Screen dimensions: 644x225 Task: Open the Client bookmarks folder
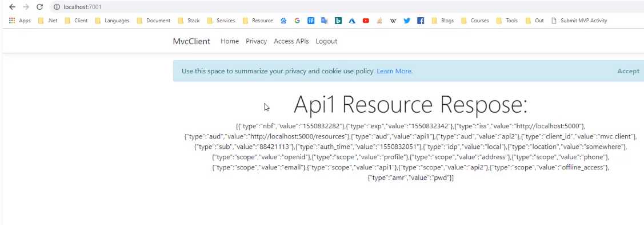coord(76,21)
